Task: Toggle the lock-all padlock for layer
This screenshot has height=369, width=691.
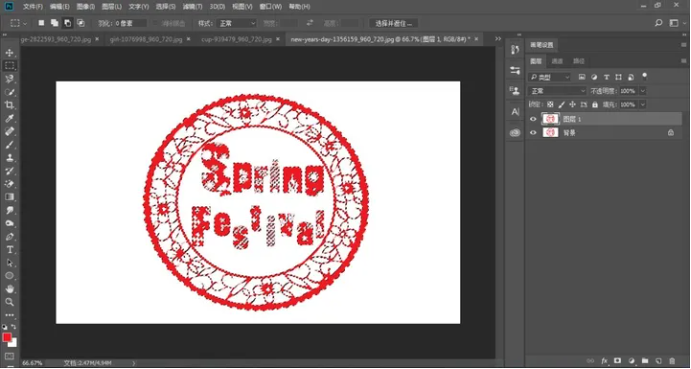Action: pos(595,104)
